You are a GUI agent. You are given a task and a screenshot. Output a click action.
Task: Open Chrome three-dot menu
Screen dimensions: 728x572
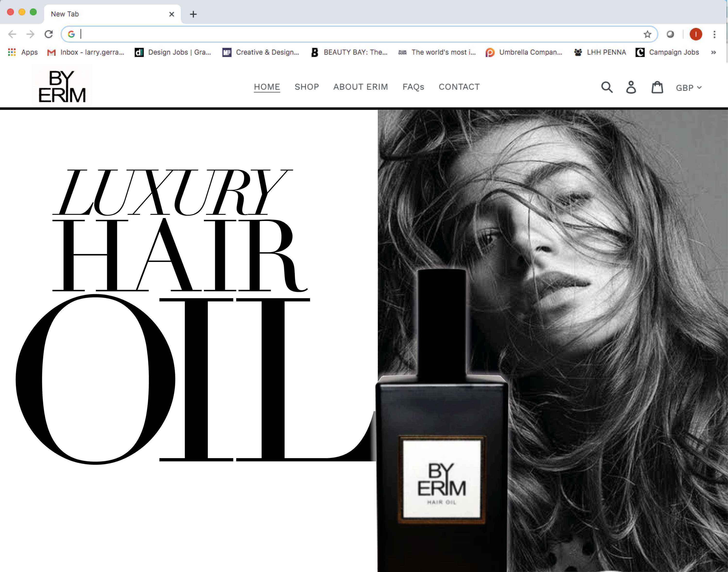[x=714, y=34]
